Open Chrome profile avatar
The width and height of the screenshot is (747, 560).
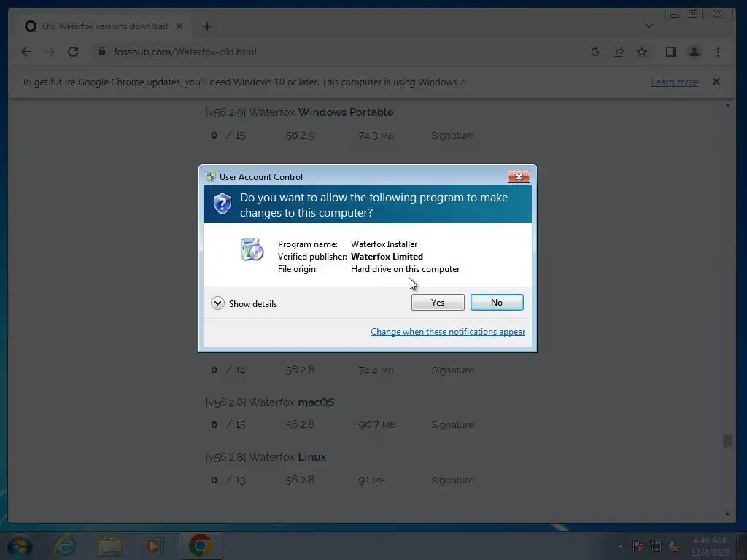[694, 52]
